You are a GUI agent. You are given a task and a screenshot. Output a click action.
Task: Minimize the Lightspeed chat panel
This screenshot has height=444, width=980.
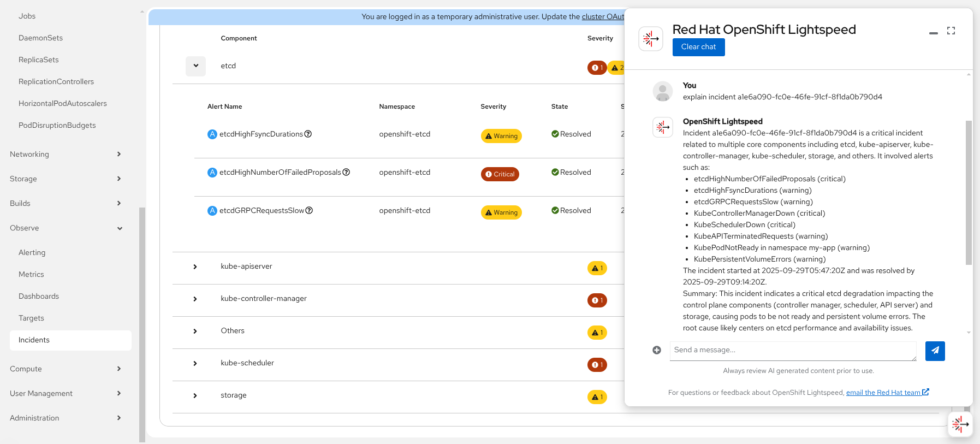pyautogui.click(x=934, y=33)
